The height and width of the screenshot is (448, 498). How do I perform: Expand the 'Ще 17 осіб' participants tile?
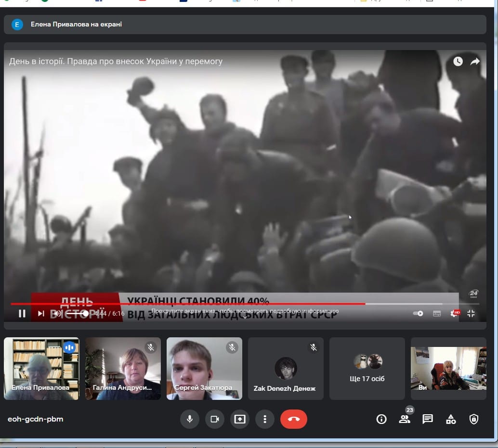(367, 369)
